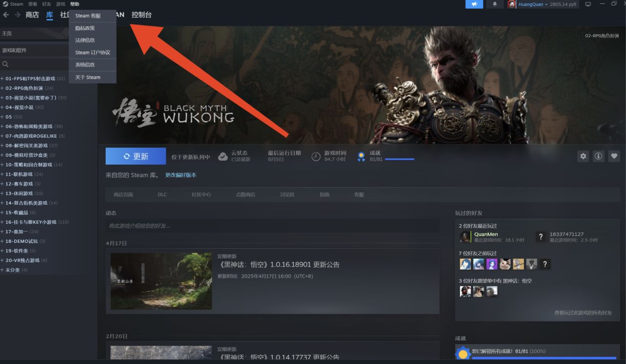Click the HuangQuan profile avatar

[512, 4]
